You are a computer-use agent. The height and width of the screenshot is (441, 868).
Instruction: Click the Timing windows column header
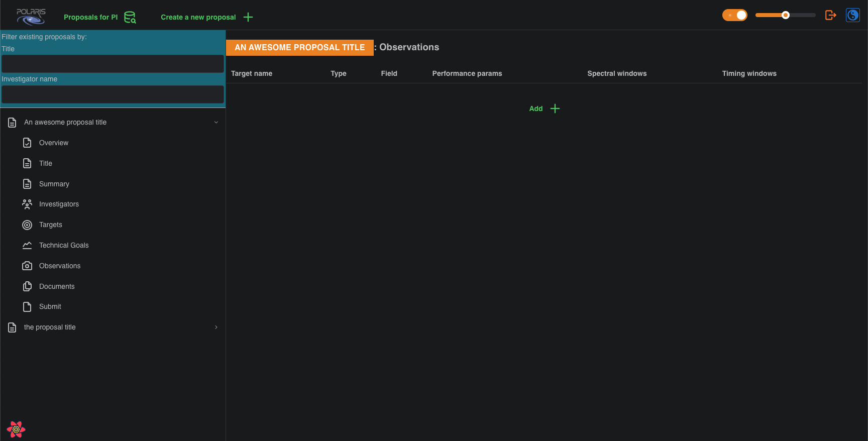(x=749, y=73)
